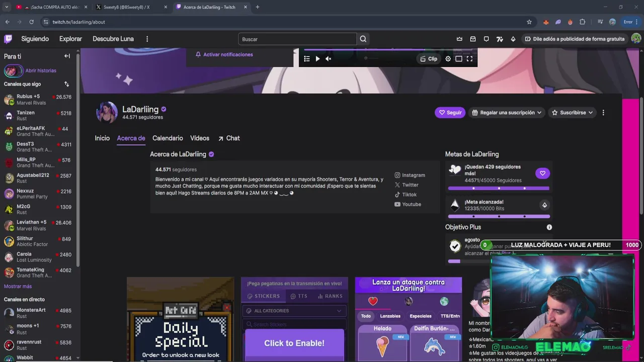Open the Vídeos tab
The width and height of the screenshot is (644, 362).
click(x=200, y=138)
